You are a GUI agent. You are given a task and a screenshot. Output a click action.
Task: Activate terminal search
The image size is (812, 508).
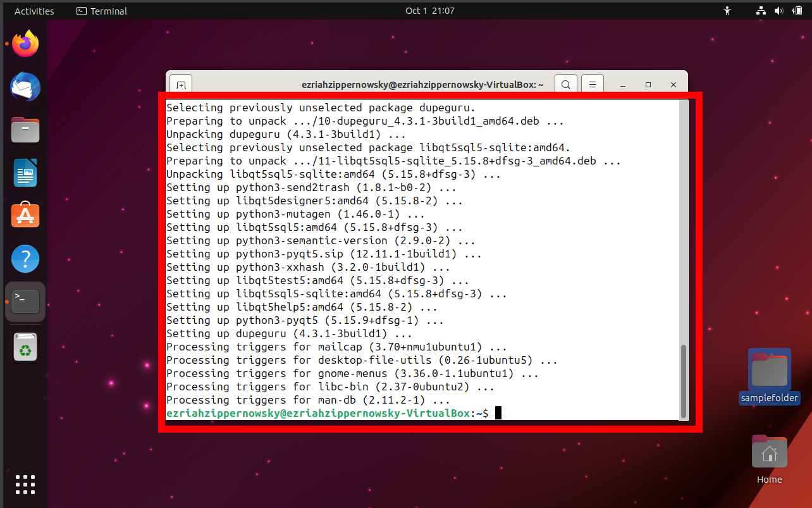565,84
